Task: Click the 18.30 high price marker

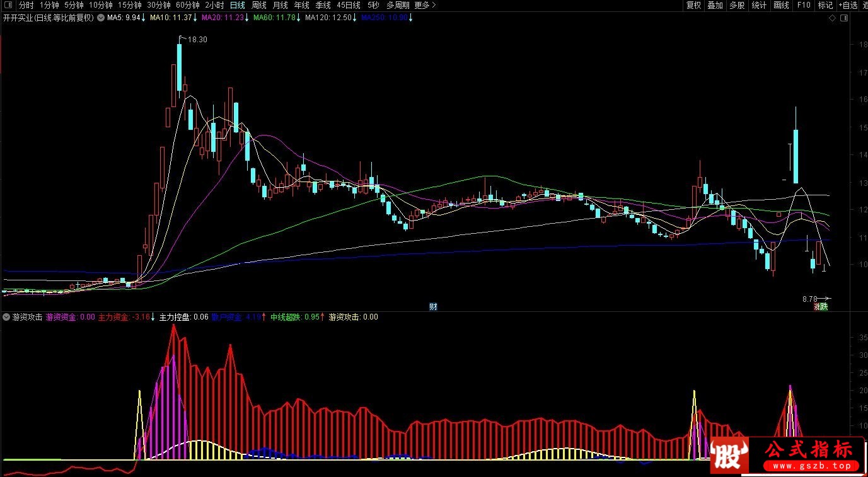Action: [x=197, y=39]
